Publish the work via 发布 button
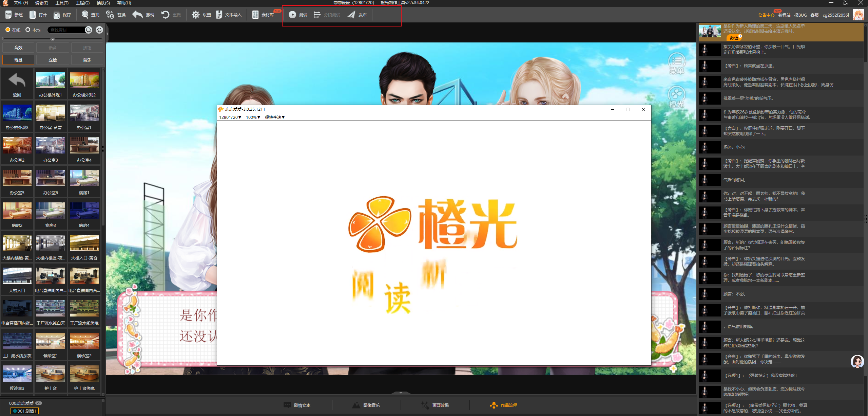The image size is (868, 416). 357,15
